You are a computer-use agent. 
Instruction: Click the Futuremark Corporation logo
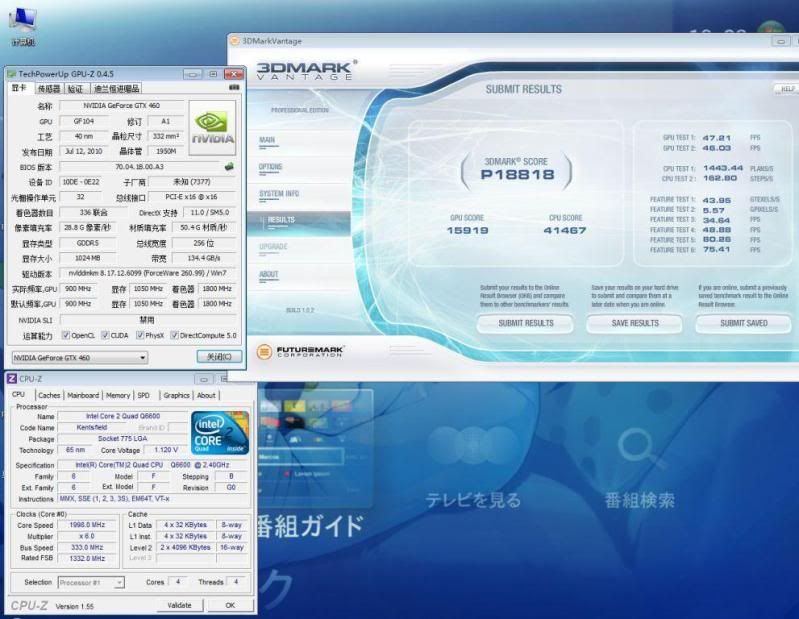[x=300, y=351]
